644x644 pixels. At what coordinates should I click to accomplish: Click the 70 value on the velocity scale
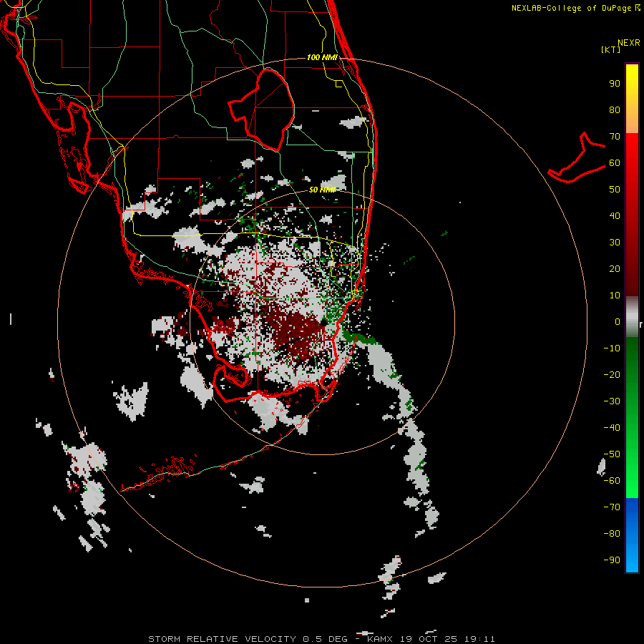(x=615, y=137)
